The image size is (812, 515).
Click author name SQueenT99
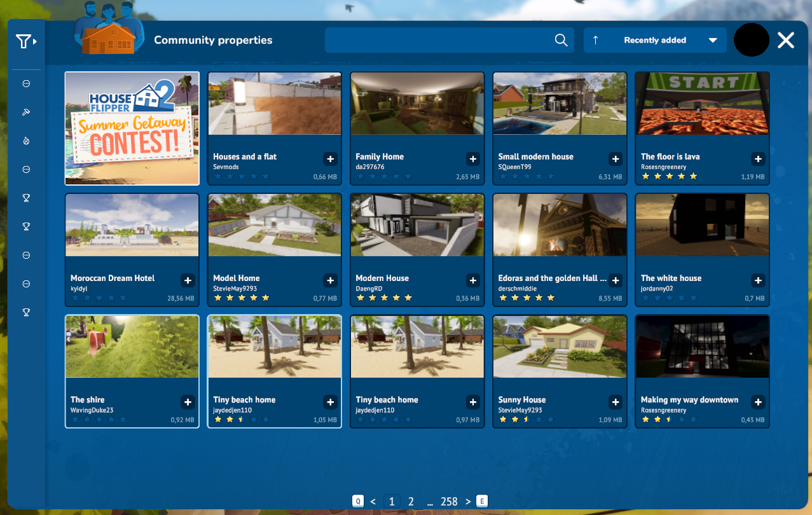[x=514, y=167]
